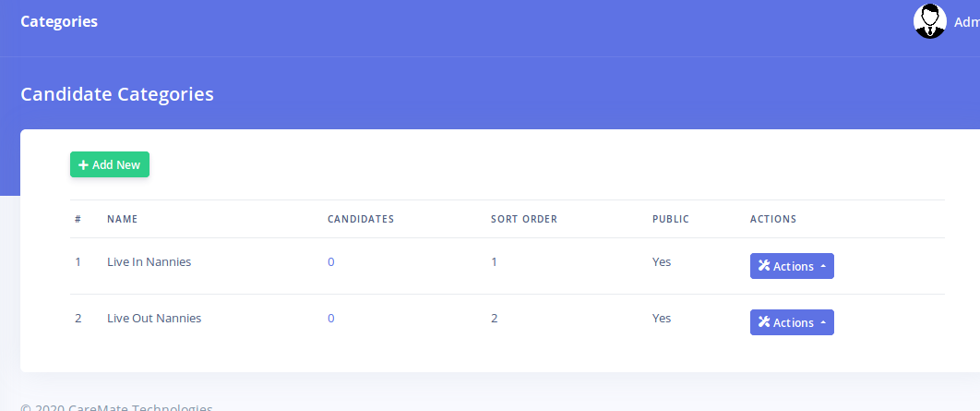Click the admin profile avatar icon
This screenshot has height=411, width=980.
click(929, 21)
